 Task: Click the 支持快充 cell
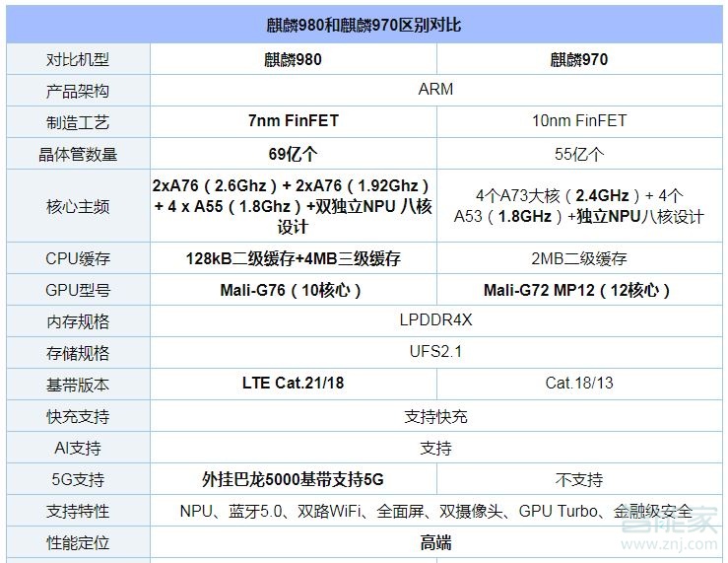pyautogui.click(x=435, y=416)
